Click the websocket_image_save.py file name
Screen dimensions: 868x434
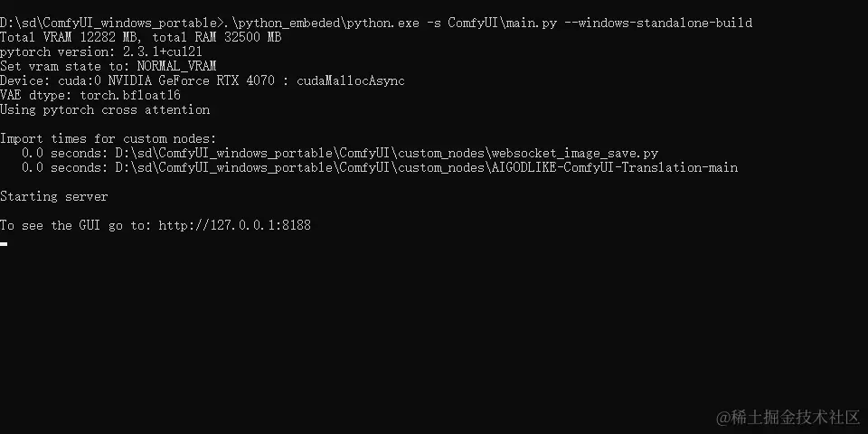[x=575, y=154]
